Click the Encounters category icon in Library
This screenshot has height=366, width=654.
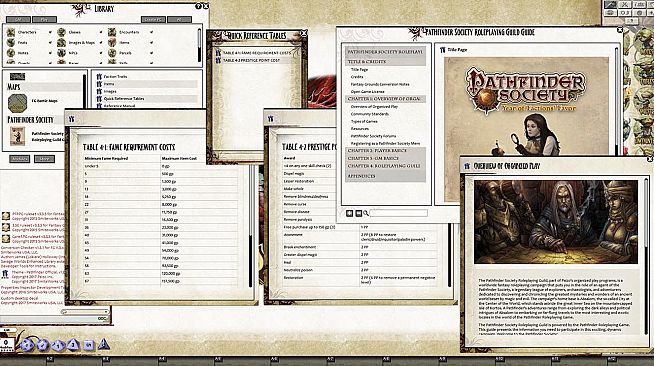112,32
